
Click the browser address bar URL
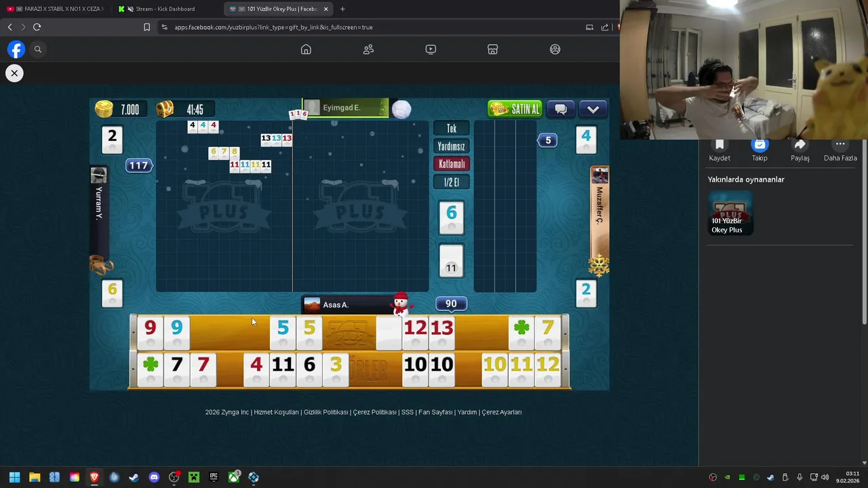pos(273,27)
